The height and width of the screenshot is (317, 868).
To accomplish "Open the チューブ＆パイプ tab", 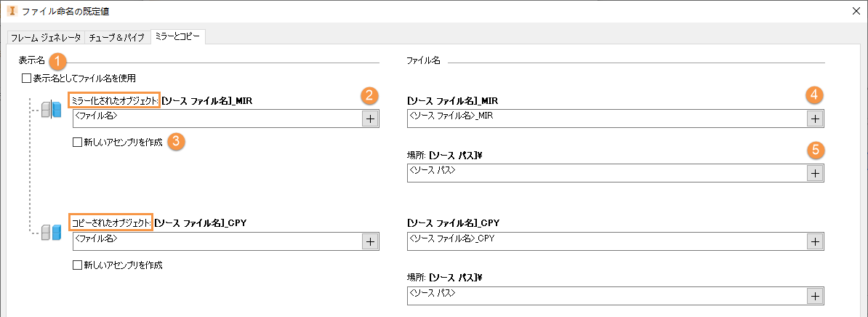I will 116,37.
